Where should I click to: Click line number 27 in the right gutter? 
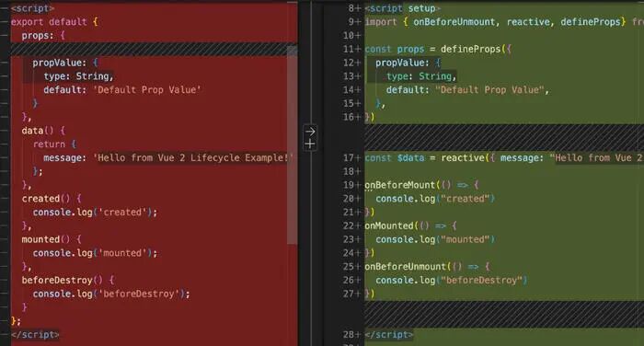349,294
